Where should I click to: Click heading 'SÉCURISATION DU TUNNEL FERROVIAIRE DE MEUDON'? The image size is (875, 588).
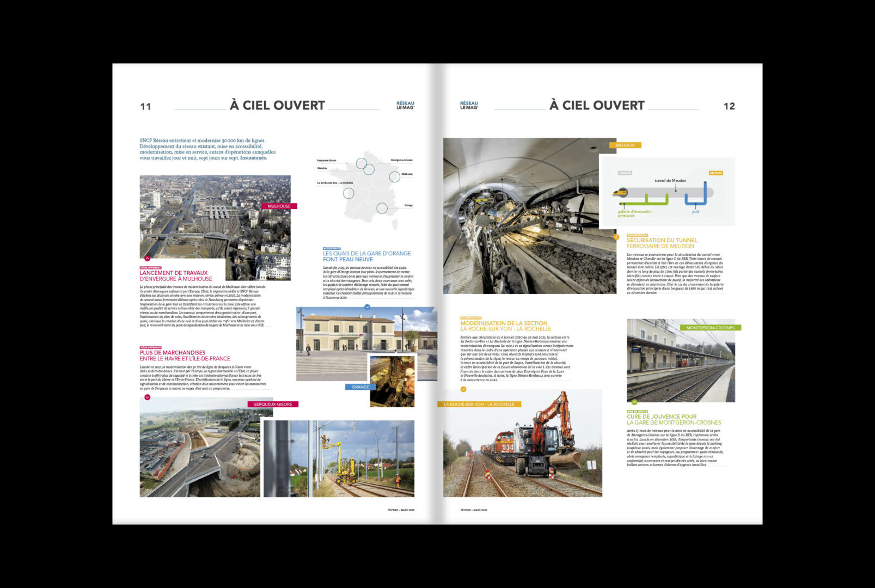[662, 243]
